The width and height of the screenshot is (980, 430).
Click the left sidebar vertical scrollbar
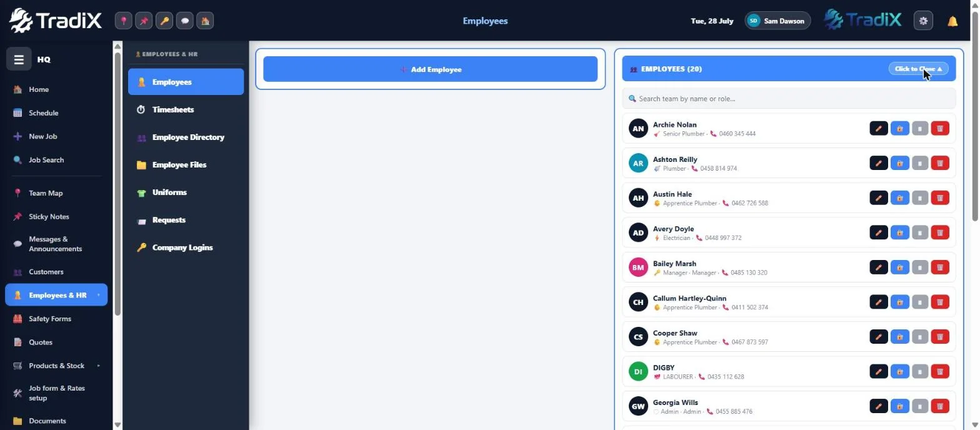point(117,184)
